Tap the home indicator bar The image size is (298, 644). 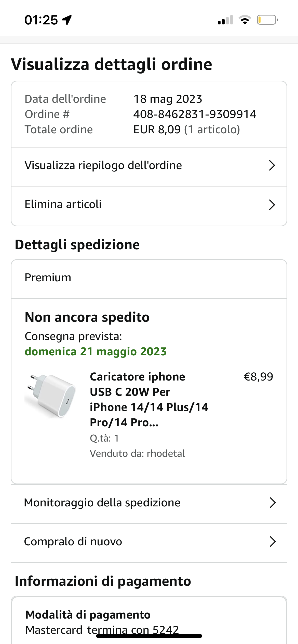pos(149,636)
